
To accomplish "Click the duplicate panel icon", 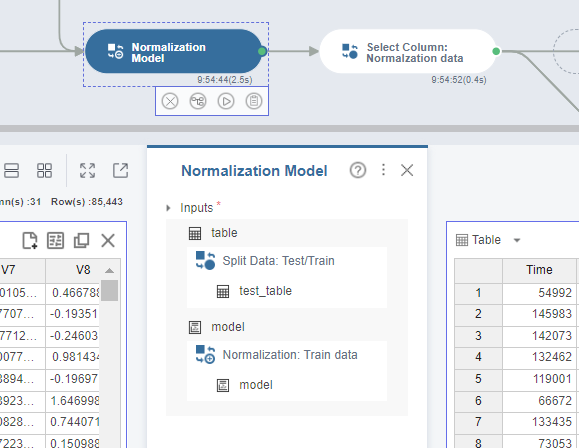I will pos(82,240).
